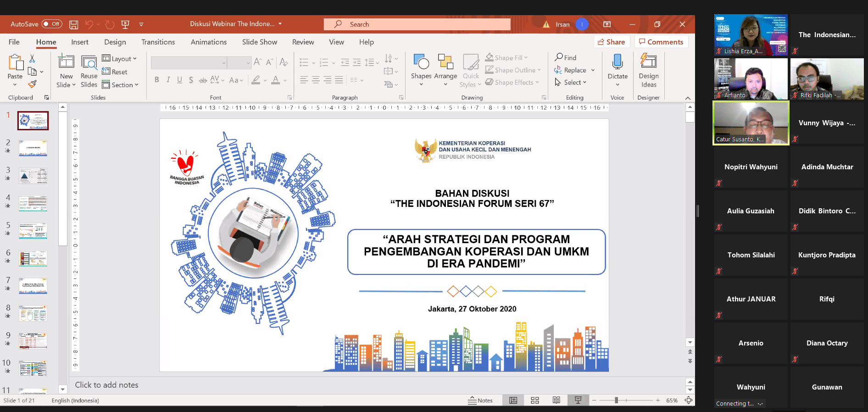
Task: Toggle Bold formatting
Action: coord(157,80)
